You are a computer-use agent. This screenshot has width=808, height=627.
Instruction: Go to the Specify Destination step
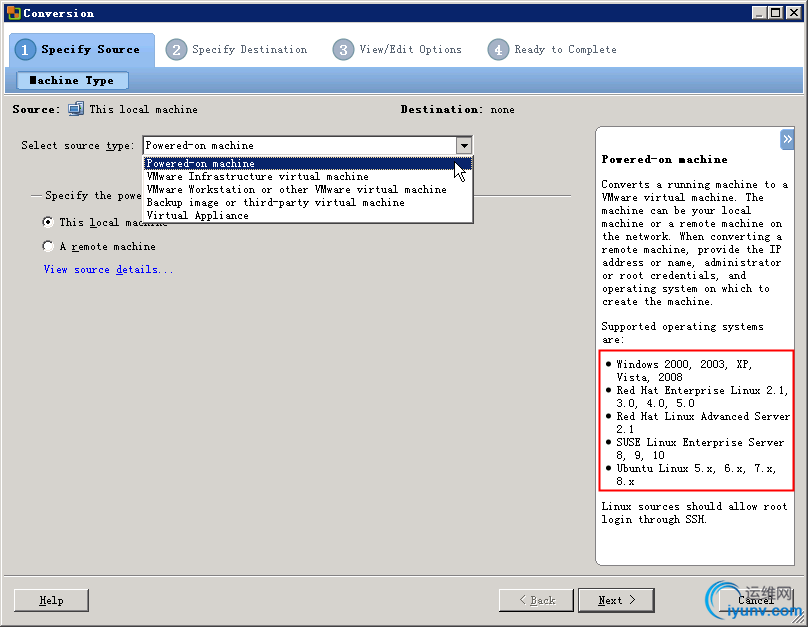pos(237,50)
